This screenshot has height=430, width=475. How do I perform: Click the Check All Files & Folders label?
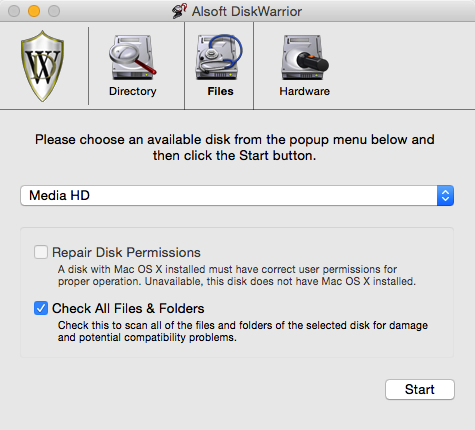128,308
